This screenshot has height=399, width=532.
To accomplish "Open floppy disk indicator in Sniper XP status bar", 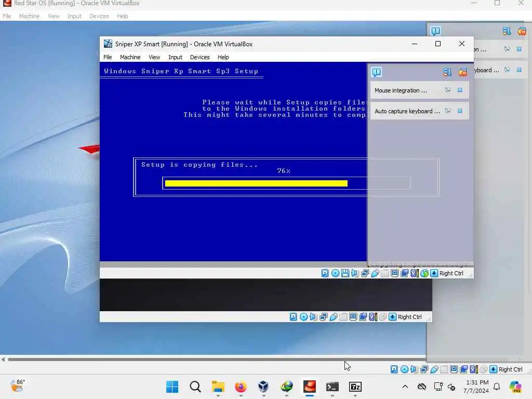I will tap(345, 273).
